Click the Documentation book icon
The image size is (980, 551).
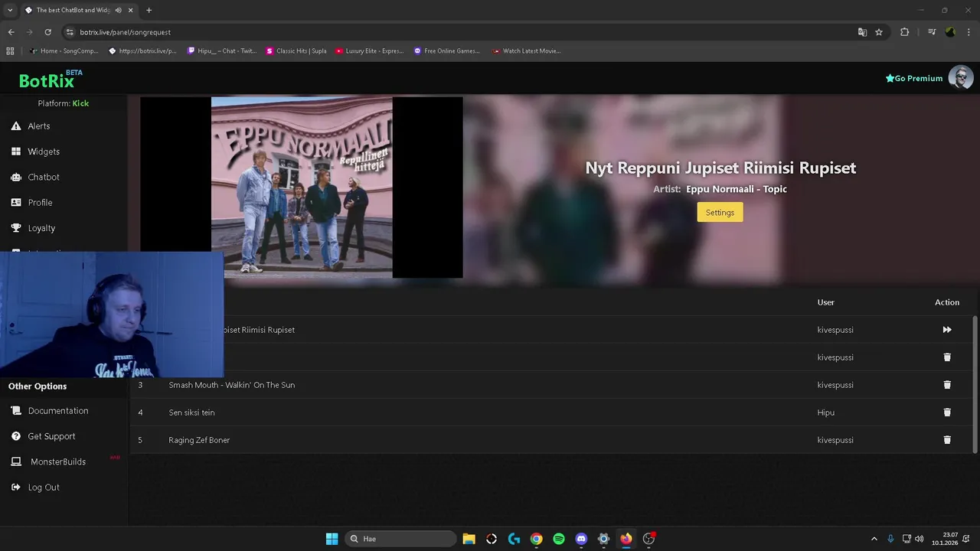coord(16,411)
